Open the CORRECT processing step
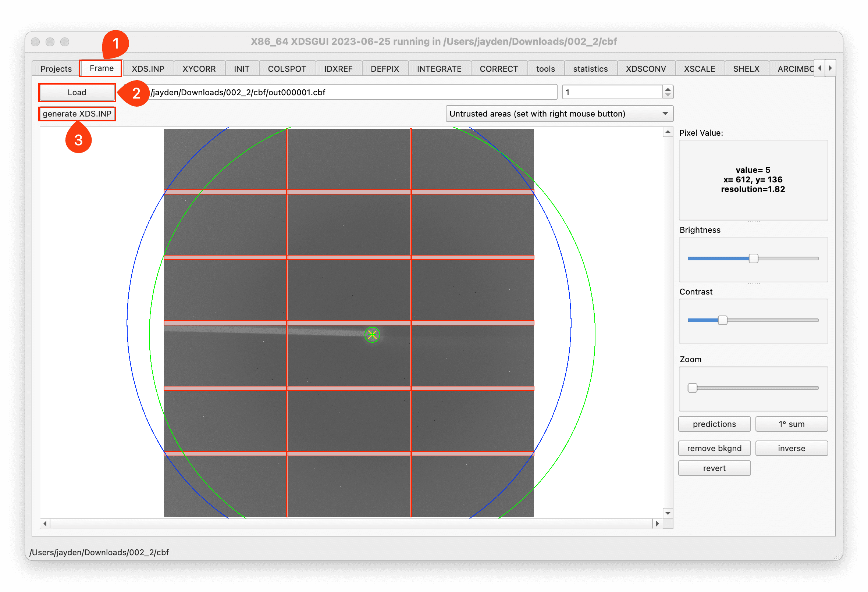Screen dimensions: 868x592 pyautogui.click(x=498, y=68)
